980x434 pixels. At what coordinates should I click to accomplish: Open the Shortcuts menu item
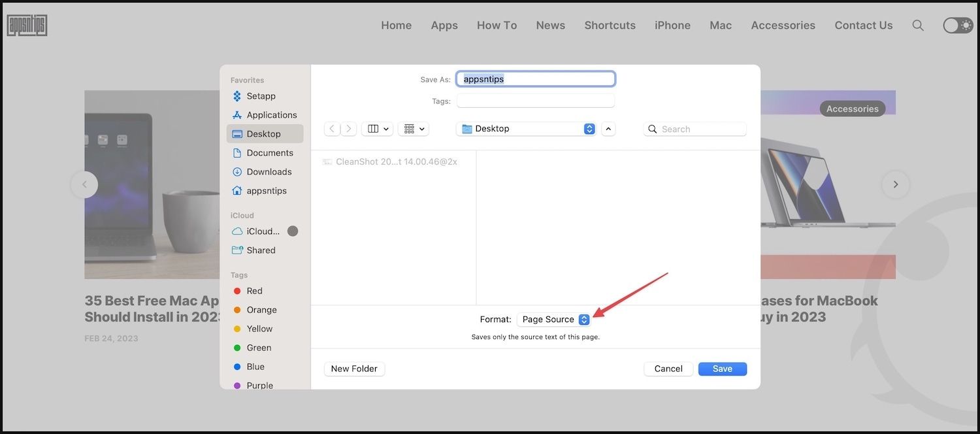(610, 25)
